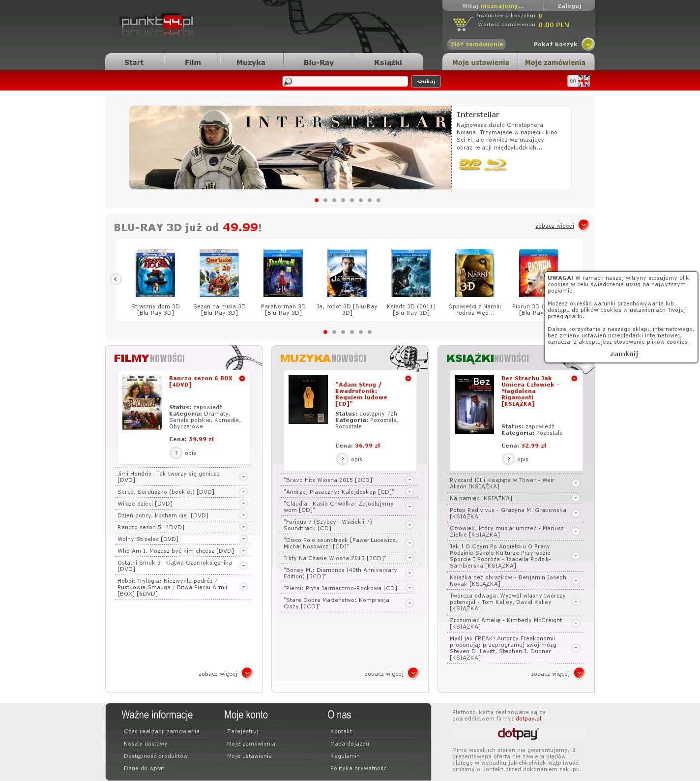Click red arrow beside Filmy zobacz więcej
700x781 pixels.
point(247,673)
